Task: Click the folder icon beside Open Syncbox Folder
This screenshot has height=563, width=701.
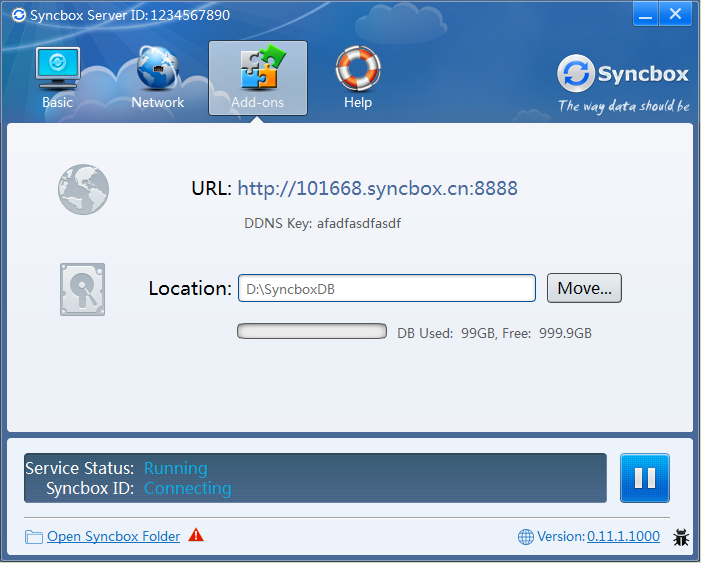Action: point(34,537)
